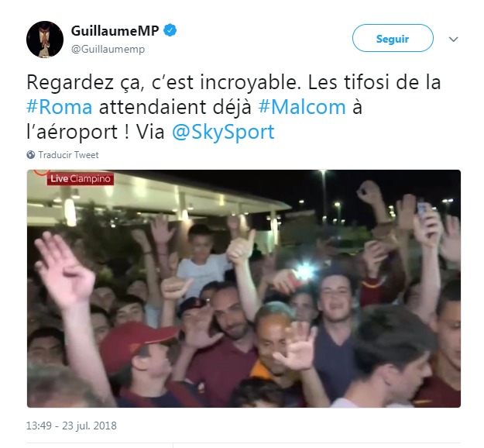Open the tweet options chevron menu
The width and height of the screenshot is (484, 448).
click(x=453, y=40)
